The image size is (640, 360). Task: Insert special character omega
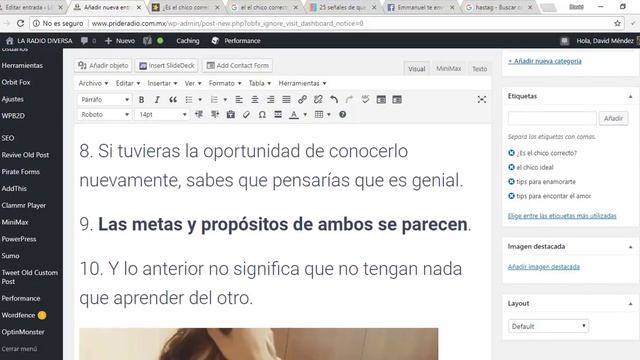pos(262,115)
